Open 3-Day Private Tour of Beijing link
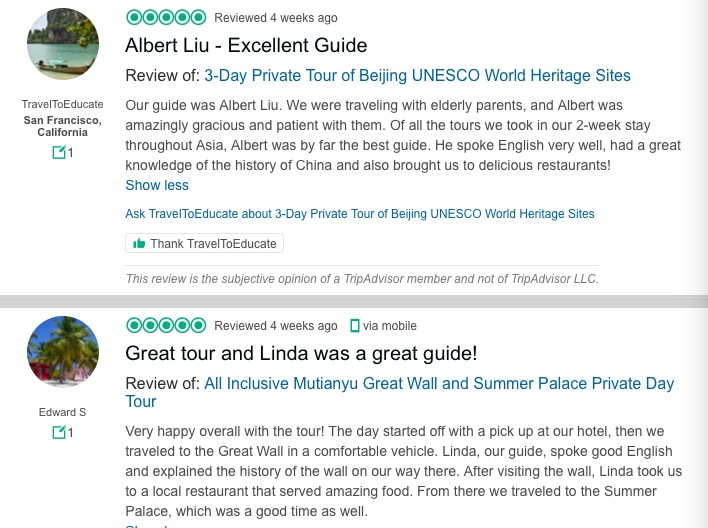708x528 pixels. tap(417, 76)
